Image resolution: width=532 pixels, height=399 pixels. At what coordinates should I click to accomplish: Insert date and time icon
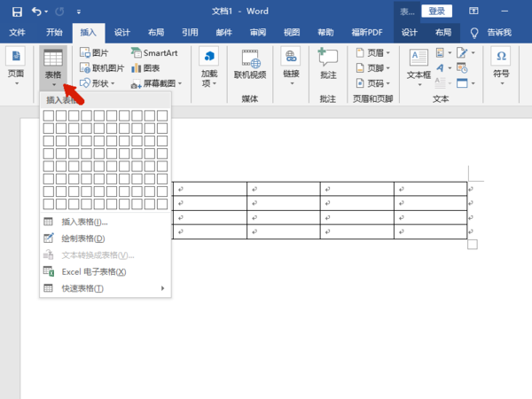[462, 68]
